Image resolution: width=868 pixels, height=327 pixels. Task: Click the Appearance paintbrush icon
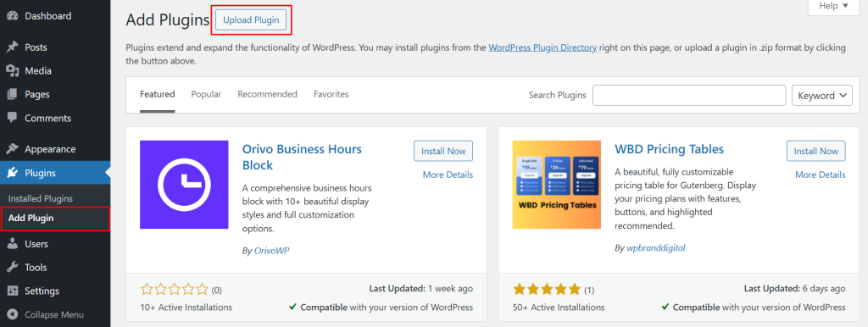point(13,149)
